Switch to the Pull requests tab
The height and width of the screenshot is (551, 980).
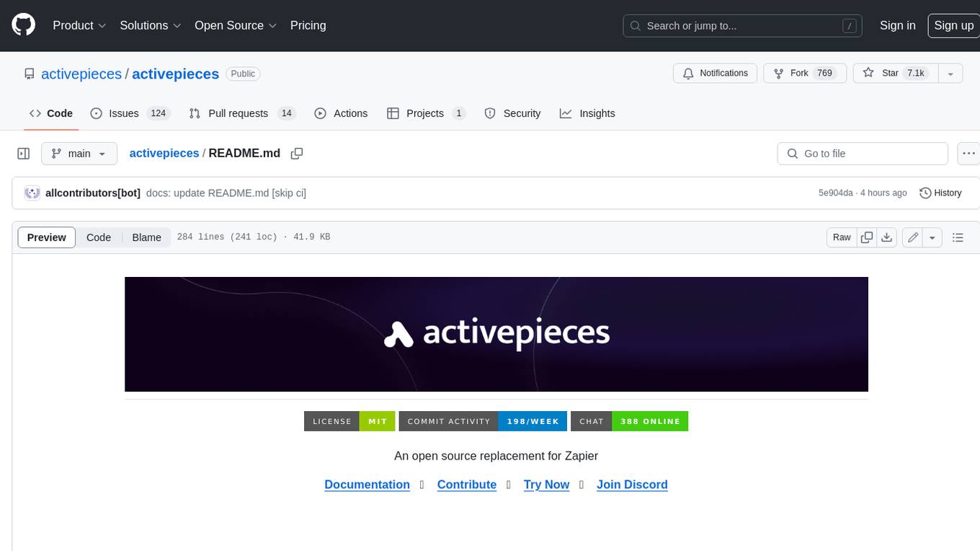point(242,113)
